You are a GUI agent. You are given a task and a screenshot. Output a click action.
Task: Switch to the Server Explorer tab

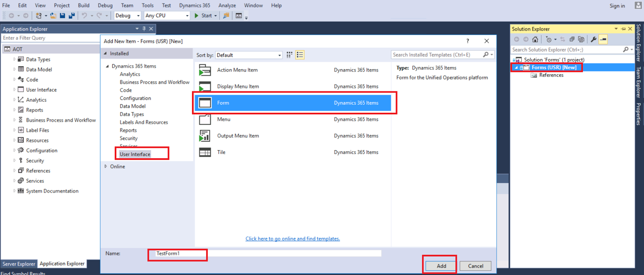pos(19,264)
